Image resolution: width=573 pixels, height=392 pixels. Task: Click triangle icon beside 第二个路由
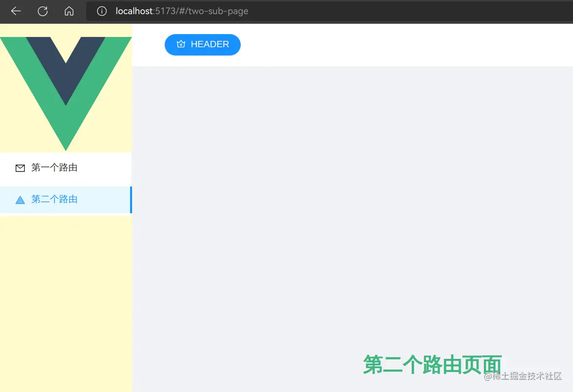[x=20, y=200]
